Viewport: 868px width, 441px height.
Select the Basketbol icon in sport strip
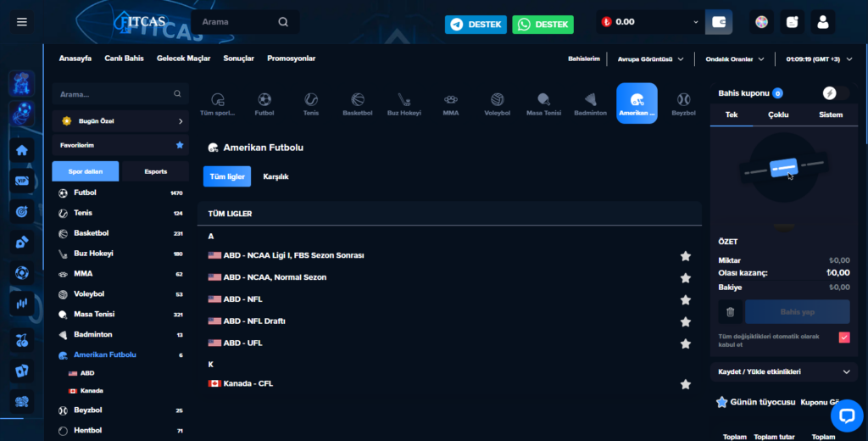pos(358,103)
